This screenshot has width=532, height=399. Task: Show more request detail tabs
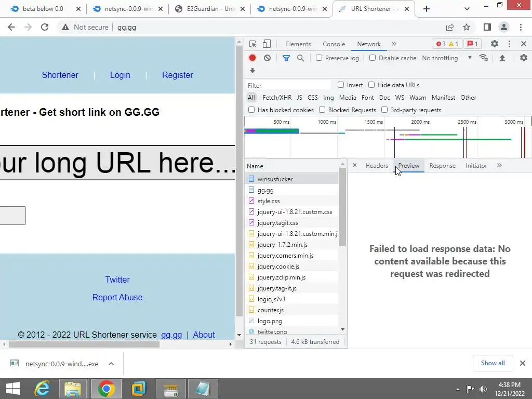pyautogui.click(x=499, y=165)
